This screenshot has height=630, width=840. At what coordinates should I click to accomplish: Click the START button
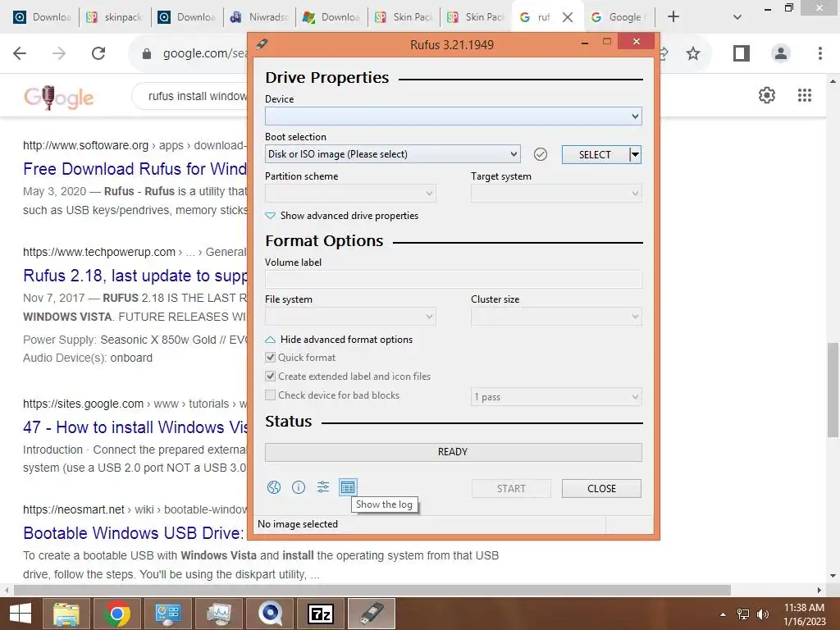pyautogui.click(x=511, y=489)
